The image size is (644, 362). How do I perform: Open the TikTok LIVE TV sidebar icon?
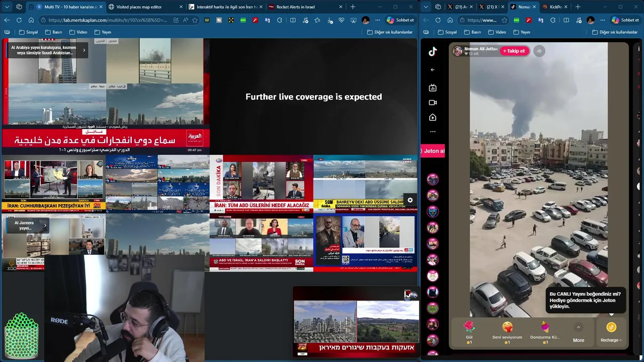click(x=433, y=88)
